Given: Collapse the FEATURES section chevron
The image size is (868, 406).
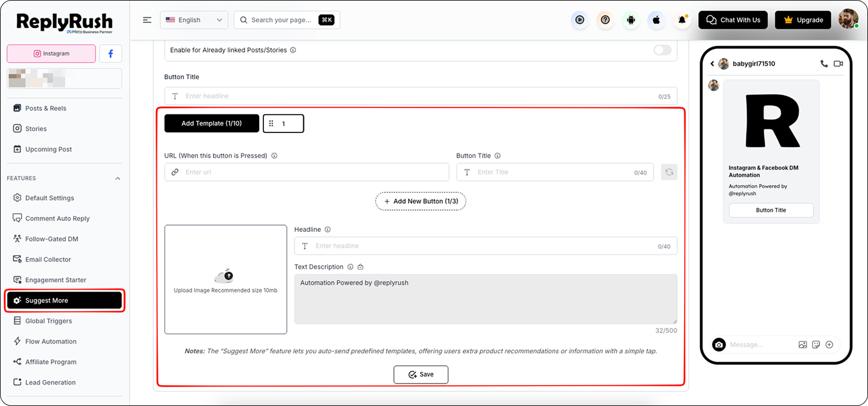Looking at the screenshot, I should [118, 178].
